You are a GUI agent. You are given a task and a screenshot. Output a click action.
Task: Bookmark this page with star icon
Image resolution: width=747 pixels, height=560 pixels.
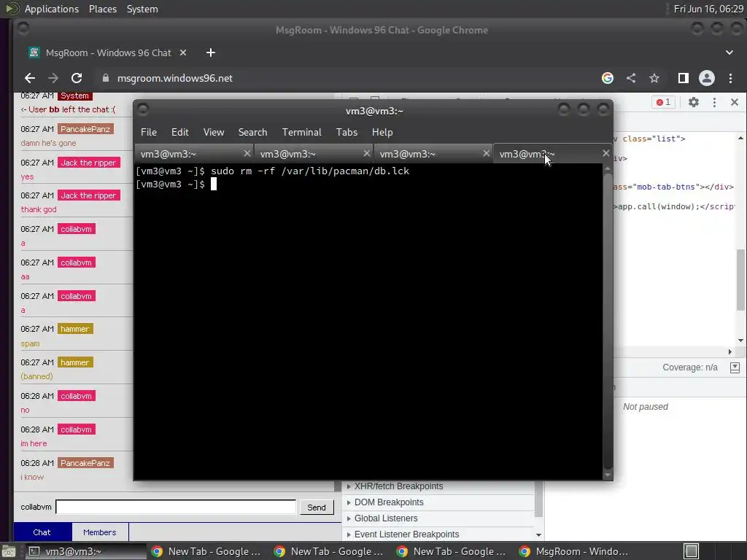pos(654,78)
